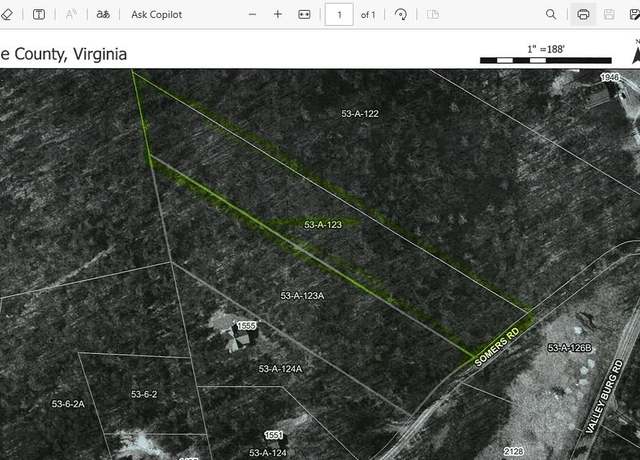
Task: Zoom out with the minus button
Action: (x=252, y=14)
